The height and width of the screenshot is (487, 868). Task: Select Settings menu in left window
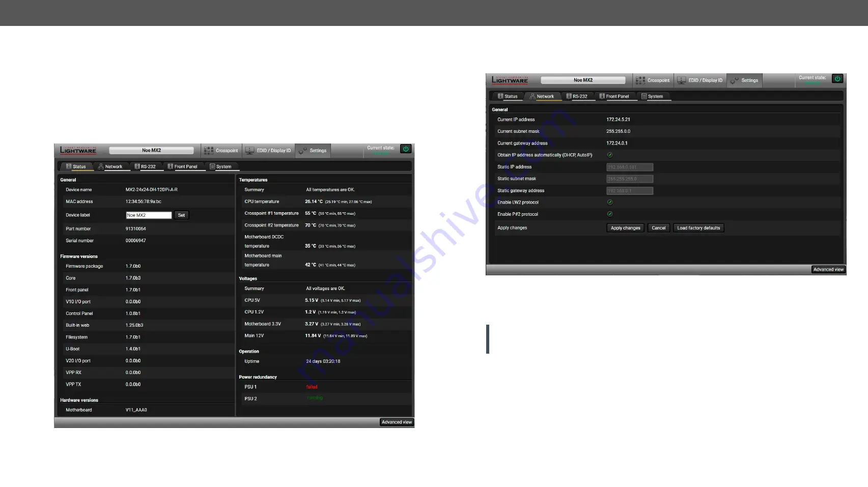313,151
